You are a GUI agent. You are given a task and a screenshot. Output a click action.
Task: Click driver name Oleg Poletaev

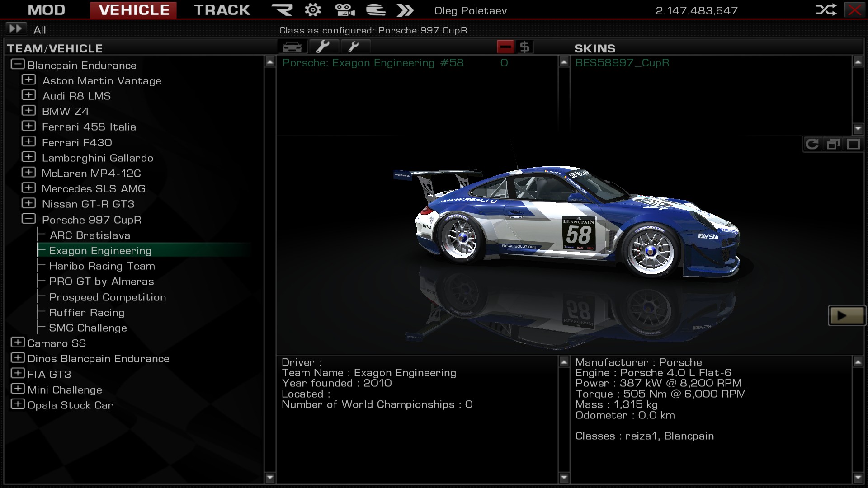[x=470, y=10]
